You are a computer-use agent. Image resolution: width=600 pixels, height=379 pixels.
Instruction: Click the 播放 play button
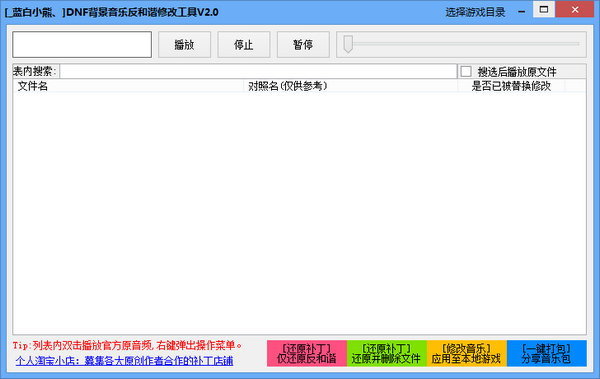[x=184, y=45]
